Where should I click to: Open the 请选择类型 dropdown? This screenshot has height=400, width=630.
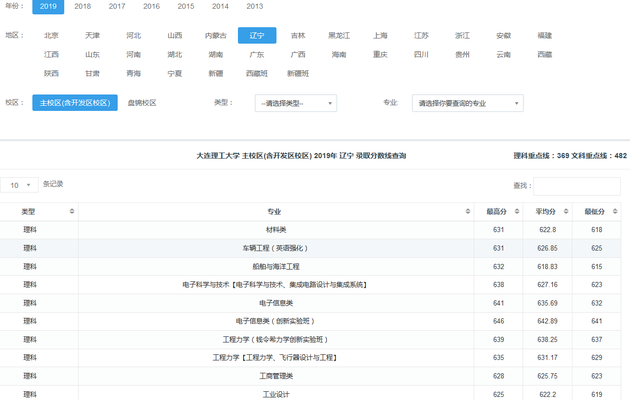pyautogui.click(x=297, y=103)
